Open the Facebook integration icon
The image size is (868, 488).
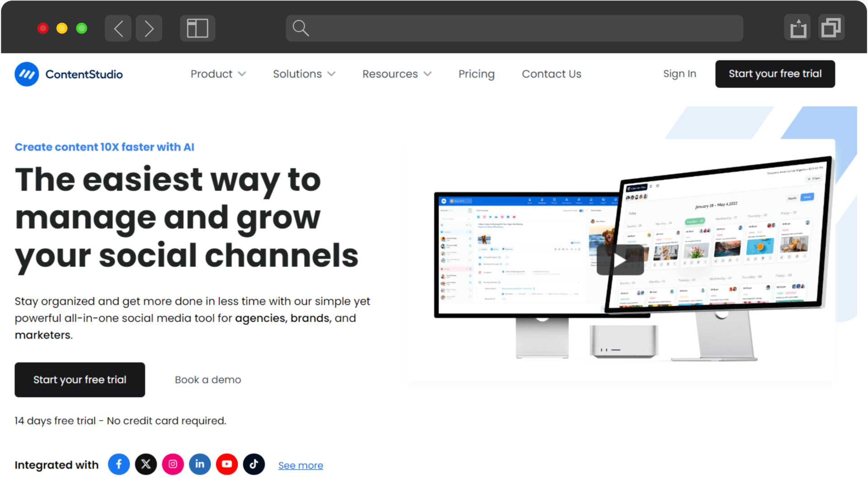click(x=119, y=465)
